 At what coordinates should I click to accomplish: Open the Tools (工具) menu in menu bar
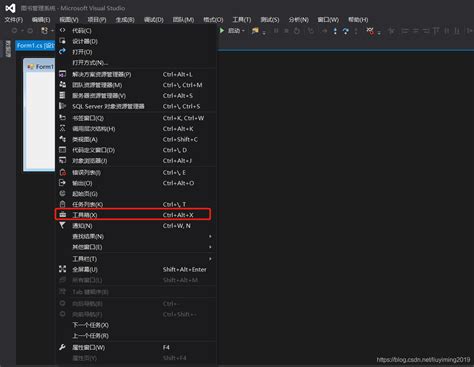242,20
